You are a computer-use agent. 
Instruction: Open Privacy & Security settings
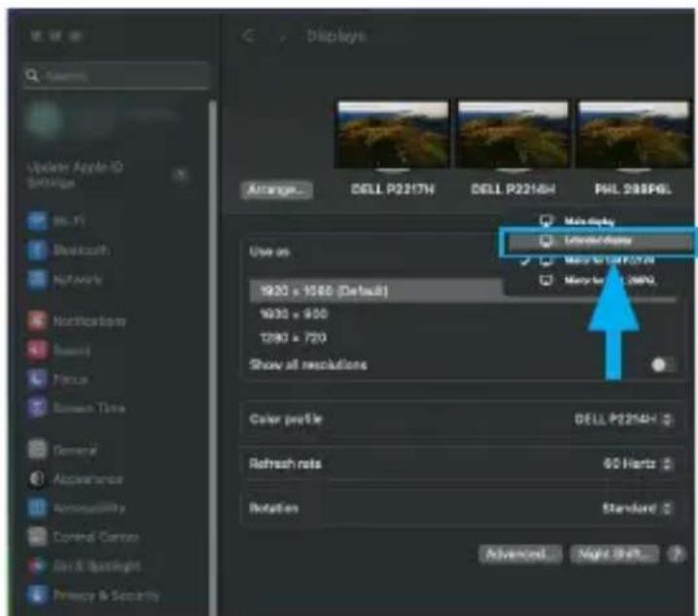93,595
